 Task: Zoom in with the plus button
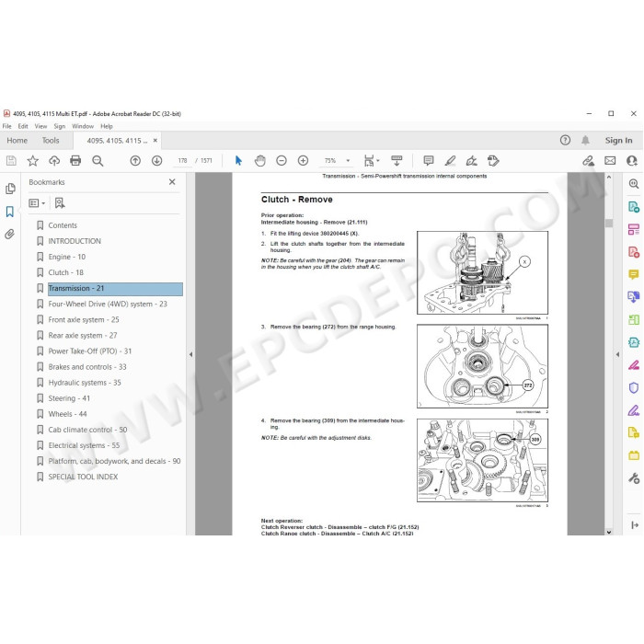point(303,161)
